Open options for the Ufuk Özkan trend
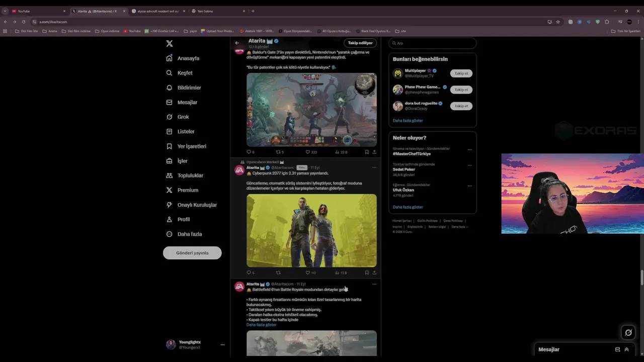 470,186
